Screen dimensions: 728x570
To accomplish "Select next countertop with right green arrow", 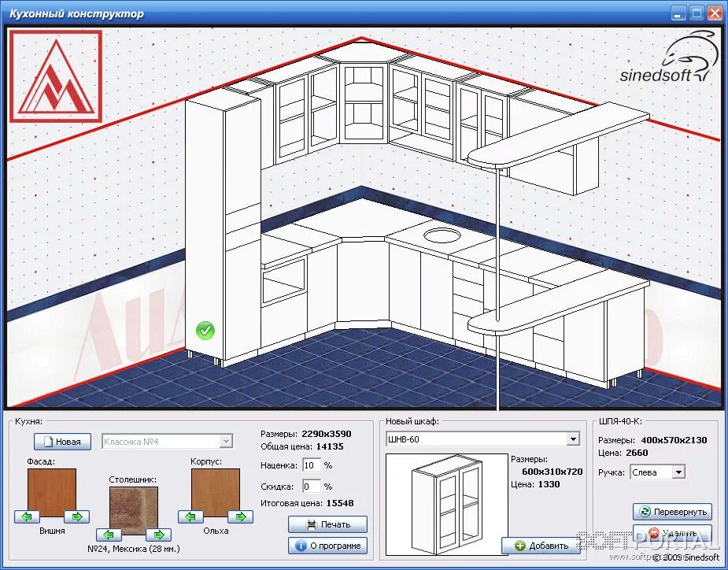I will coord(158,535).
